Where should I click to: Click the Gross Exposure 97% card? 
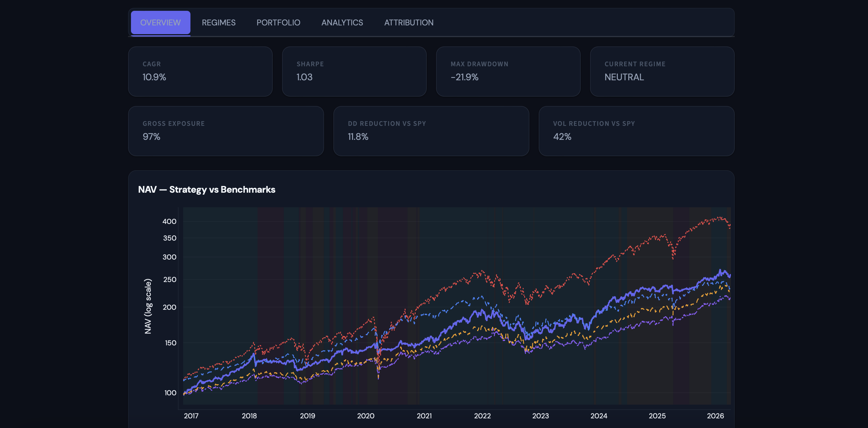click(226, 131)
